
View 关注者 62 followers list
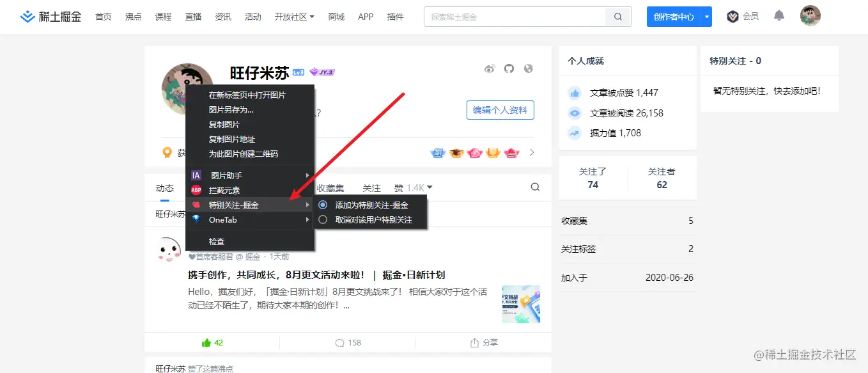[662, 179]
